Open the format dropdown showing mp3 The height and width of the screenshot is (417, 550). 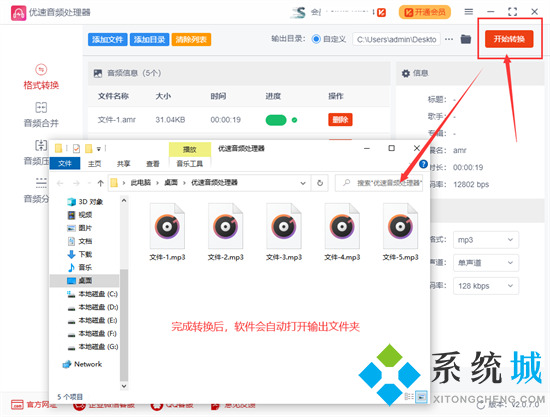[x=486, y=240]
